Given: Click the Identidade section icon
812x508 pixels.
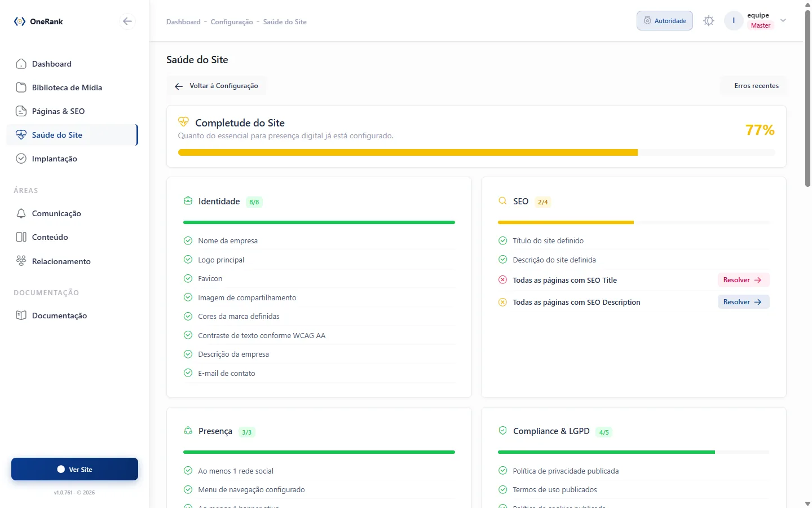Looking at the screenshot, I should click(188, 201).
